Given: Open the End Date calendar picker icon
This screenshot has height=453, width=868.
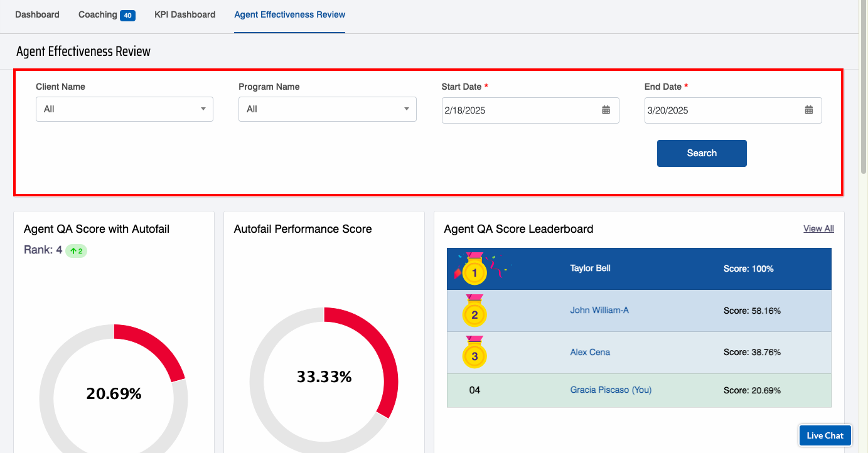Looking at the screenshot, I should click(808, 110).
